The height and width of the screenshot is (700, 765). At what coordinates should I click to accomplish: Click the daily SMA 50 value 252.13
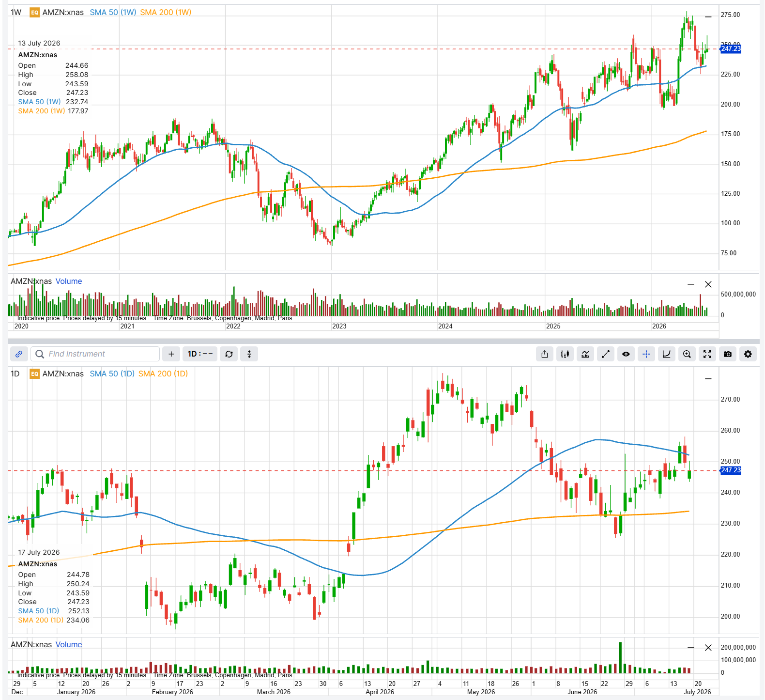[78, 611]
